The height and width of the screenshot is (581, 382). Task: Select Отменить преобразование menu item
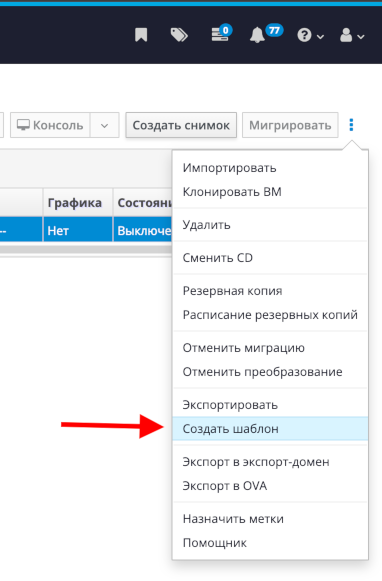[270, 372]
